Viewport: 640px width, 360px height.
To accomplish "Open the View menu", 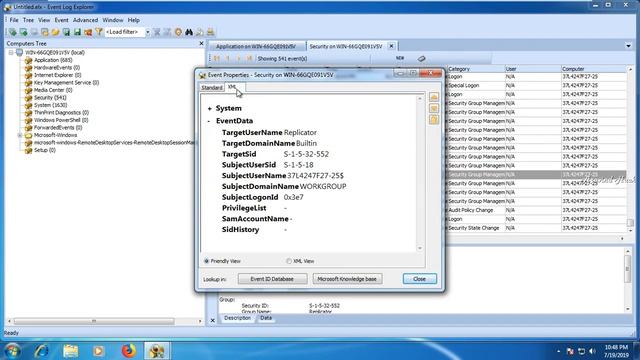I will [44, 20].
